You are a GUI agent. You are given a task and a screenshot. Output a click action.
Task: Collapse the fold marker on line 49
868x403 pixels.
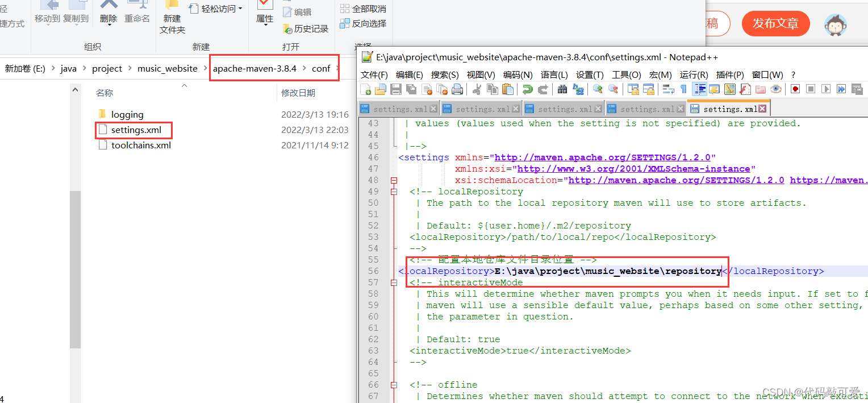[x=394, y=192]
